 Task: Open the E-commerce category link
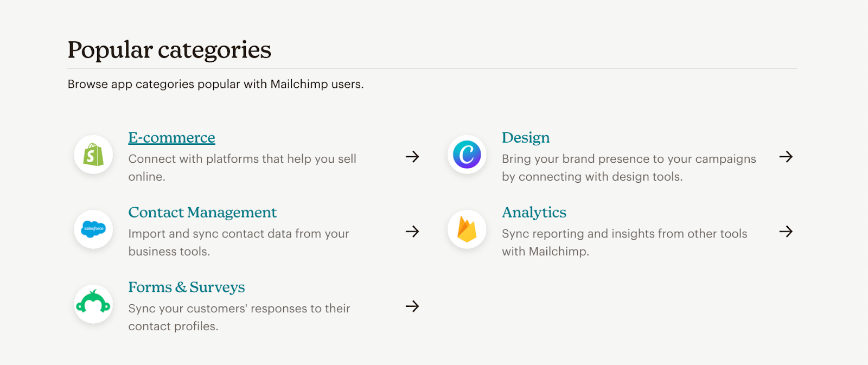[x=171, y=137]
